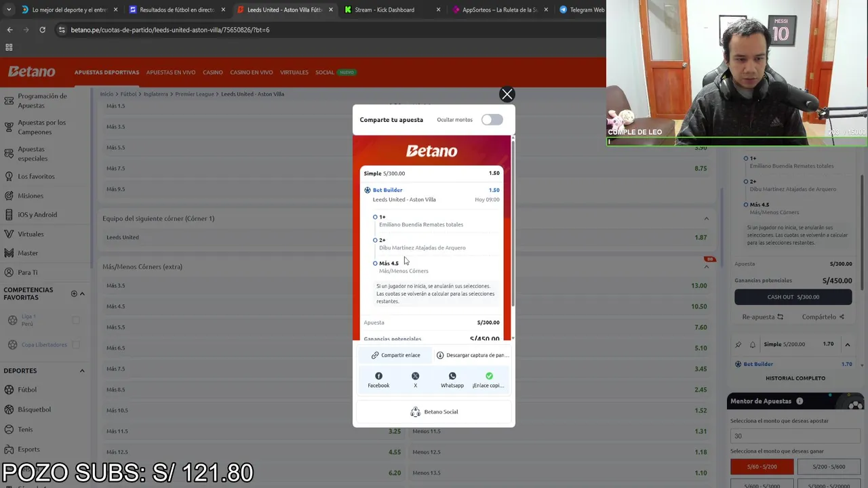Pin the Simple S/200.00 bet
The width and height of the screenshot is (868, 488).
pyautogui.click(x=738, y=344)
